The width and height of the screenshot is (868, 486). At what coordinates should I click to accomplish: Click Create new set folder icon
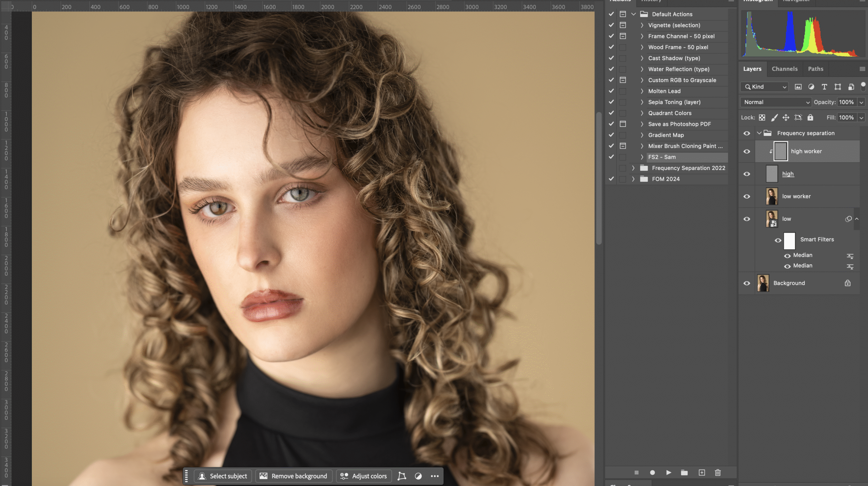click(x=684, y=472)
